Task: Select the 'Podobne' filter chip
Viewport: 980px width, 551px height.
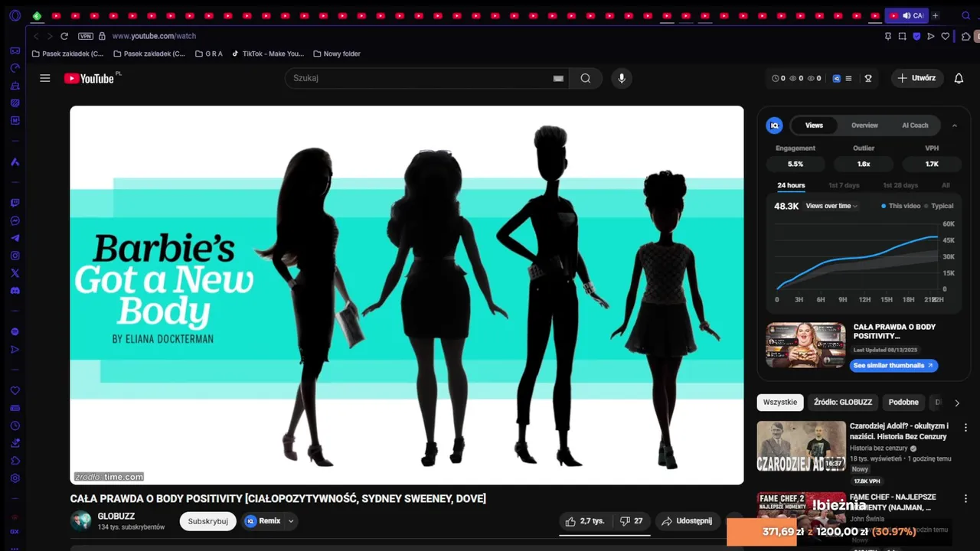Action: pyautogui.click(x=903, y=402)
